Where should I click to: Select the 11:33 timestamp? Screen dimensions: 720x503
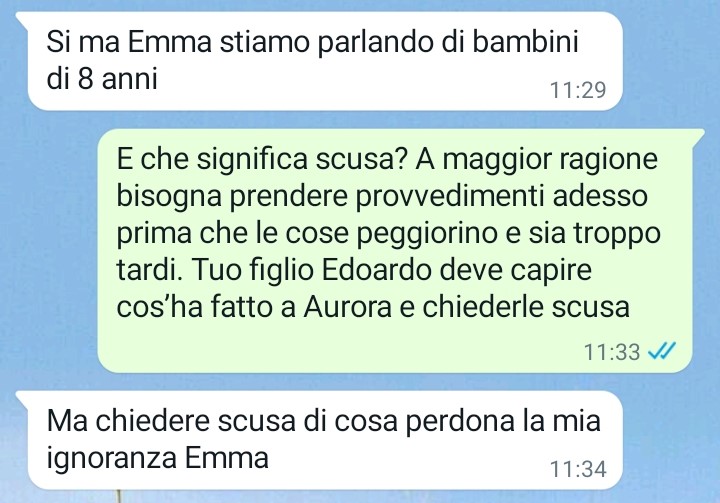pos(612,352)
